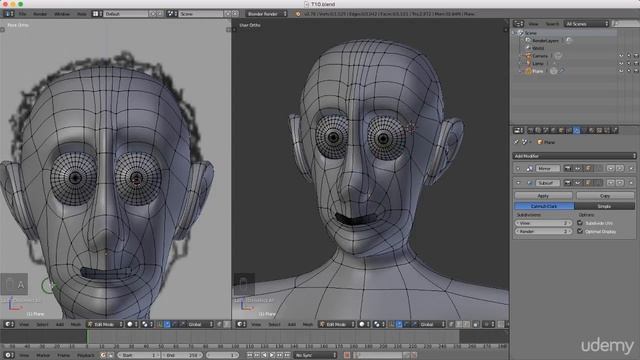Image resolution: width=640 pixels, height=360 pixels.
Task: Choose Catmull-Clark subdivision type
Action: [x=544, y=206]
